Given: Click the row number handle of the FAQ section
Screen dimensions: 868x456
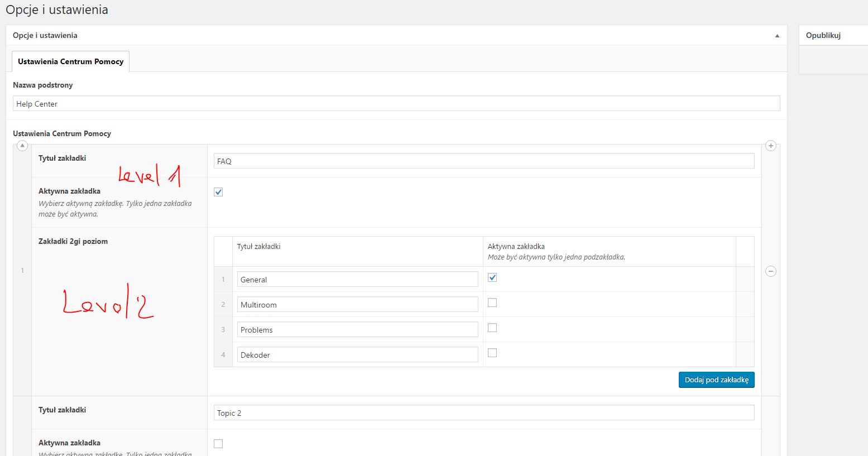Looking at the screenshot, I should pyautogui.click(x=22, y=271).
